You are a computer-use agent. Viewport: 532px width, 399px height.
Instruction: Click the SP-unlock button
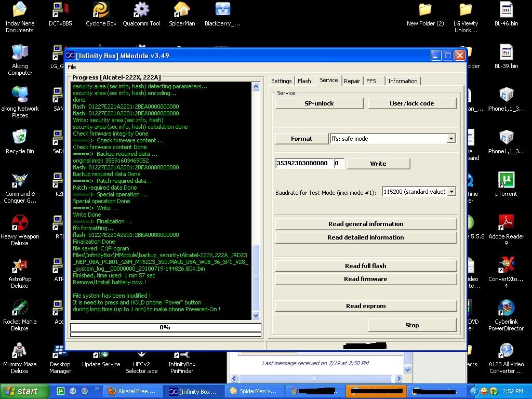tap(320, 103)
